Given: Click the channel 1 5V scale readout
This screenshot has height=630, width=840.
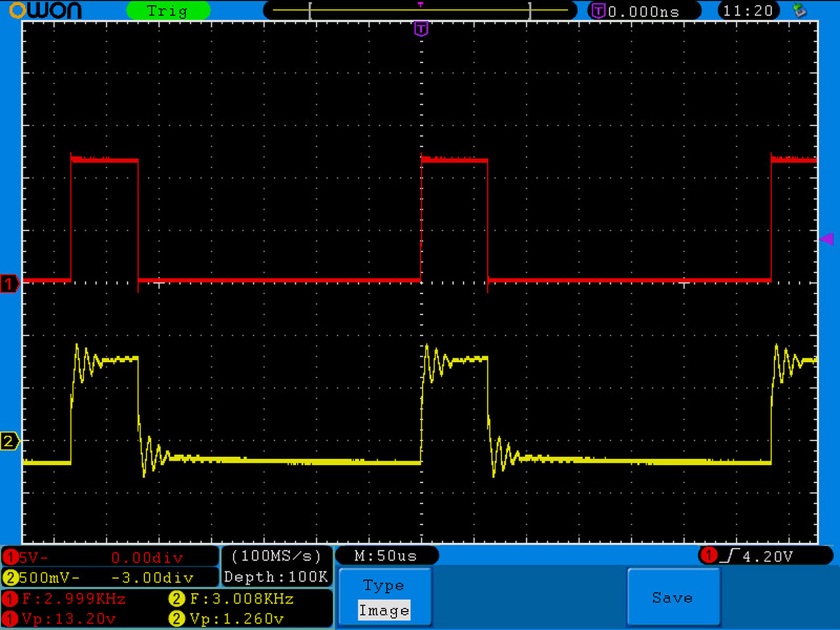Looking at the screenshot, I should pyautogui.click(x=33, y=557).
